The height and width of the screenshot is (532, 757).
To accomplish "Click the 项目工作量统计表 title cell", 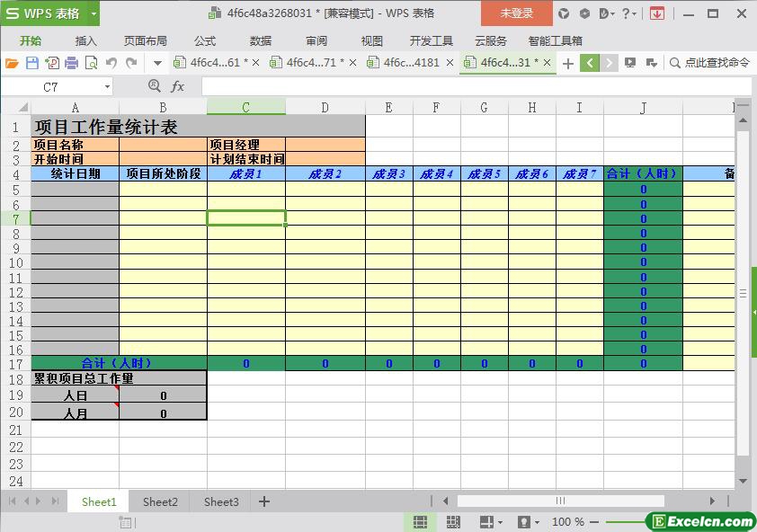I will click(x=198, y=127).
